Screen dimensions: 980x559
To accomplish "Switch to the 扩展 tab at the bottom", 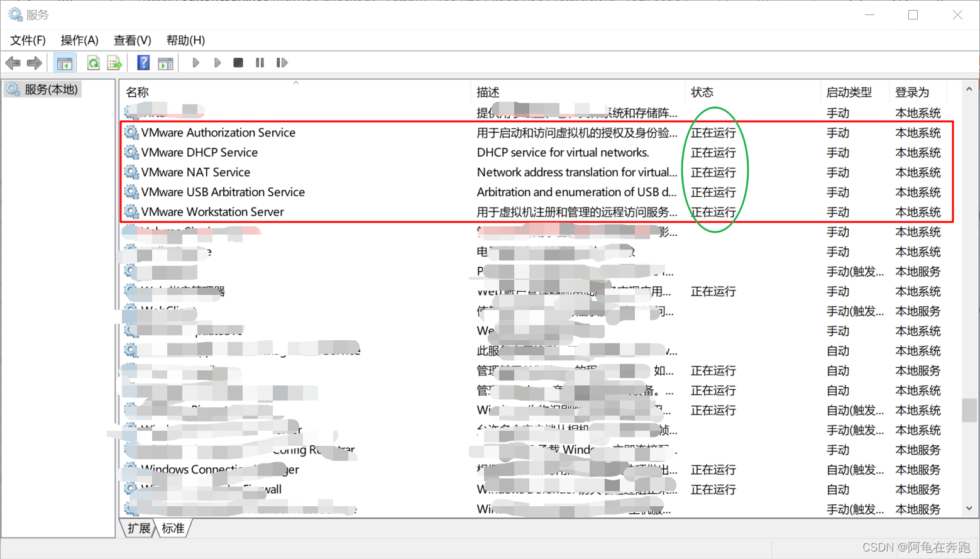I will (138, 528).
